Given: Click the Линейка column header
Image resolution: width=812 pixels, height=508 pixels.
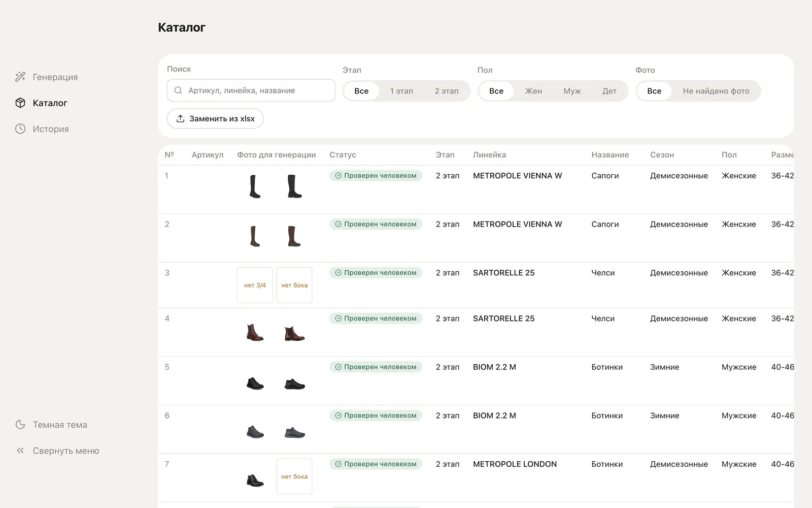Looking at the screenshot, I should [489, 155].
